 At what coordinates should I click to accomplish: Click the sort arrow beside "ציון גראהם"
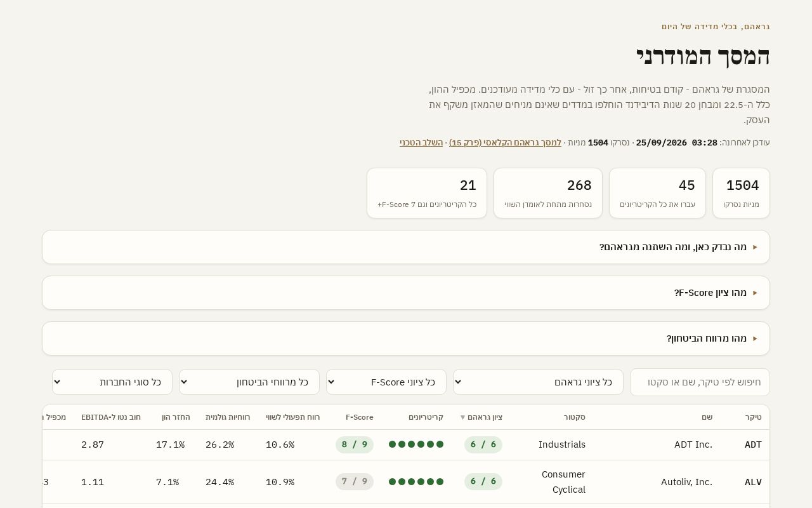pyautogui.click(x=462, y=418)
